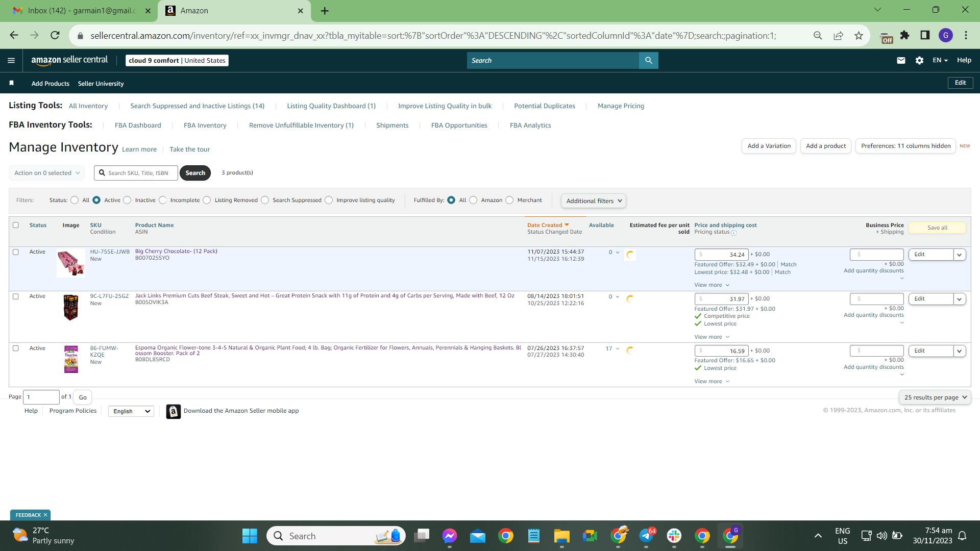This screenshot has width=980, height=551.
Task: Open the 25 results per page dropdown
Action: point(935,397)
